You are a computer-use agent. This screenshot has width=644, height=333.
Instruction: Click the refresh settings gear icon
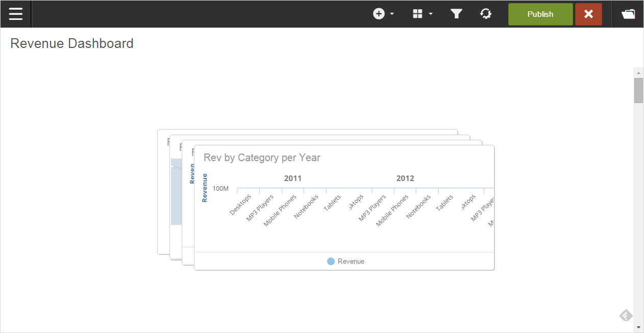(486, 14)
